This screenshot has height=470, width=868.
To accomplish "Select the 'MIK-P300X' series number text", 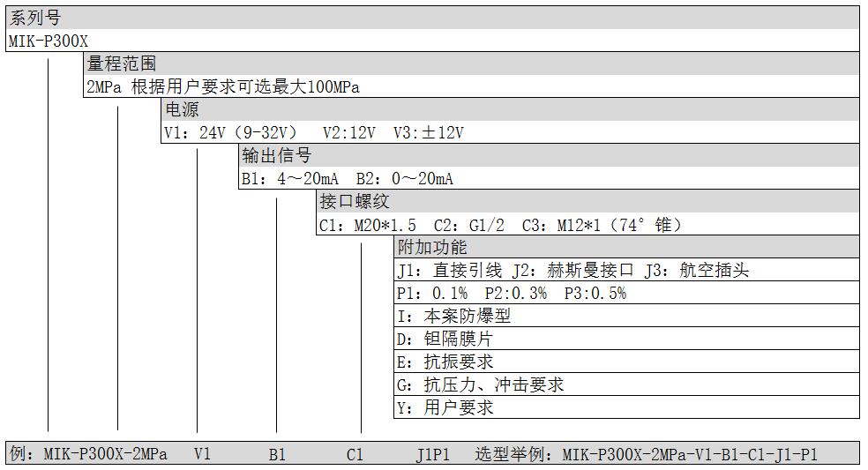I will [49, 41].
